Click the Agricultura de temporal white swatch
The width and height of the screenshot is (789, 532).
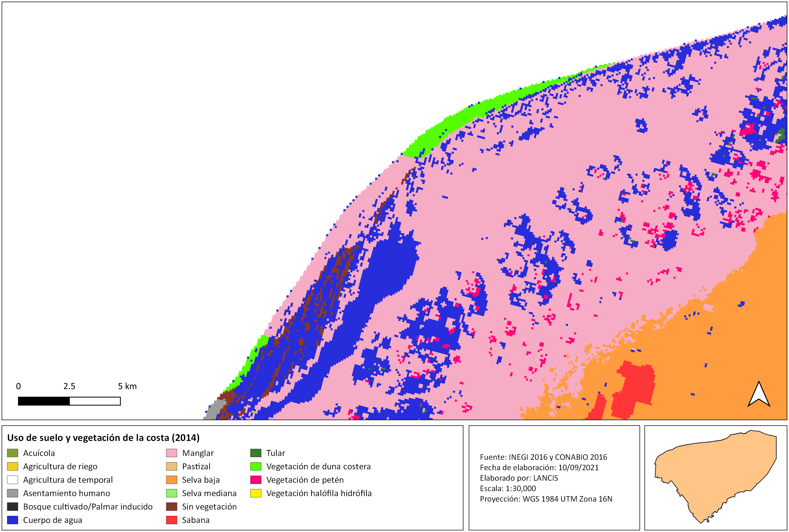pos(12,480)
